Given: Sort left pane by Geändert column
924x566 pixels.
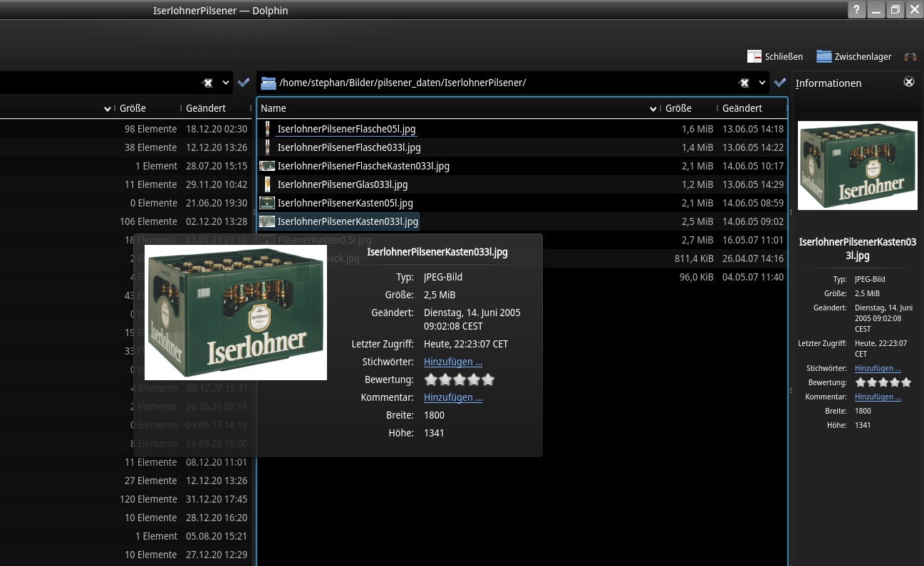Looking at the screenshot, I should (206, 108).
